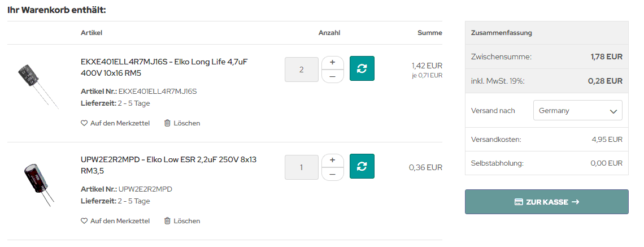This screenshot has width=644, height=247.
Task: Click the quantity field showing 2
Action: coord(302,70)
